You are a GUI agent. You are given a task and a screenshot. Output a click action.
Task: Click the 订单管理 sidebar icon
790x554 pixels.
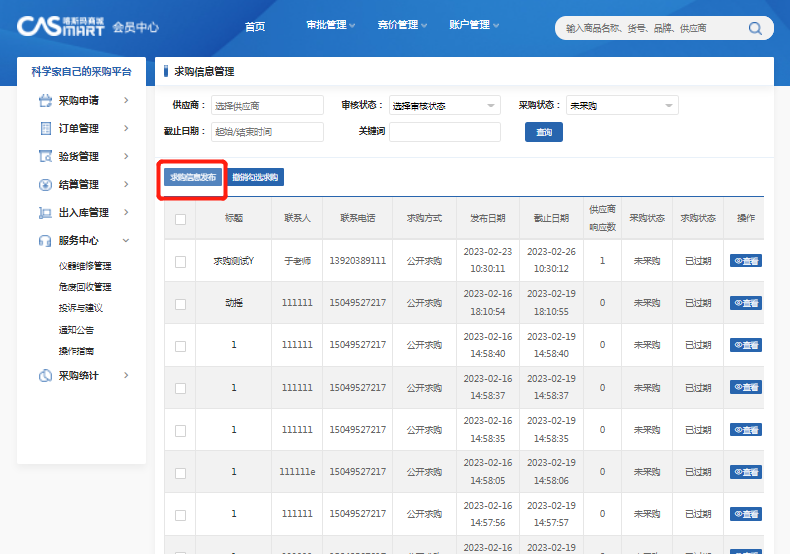click(45, 128)
